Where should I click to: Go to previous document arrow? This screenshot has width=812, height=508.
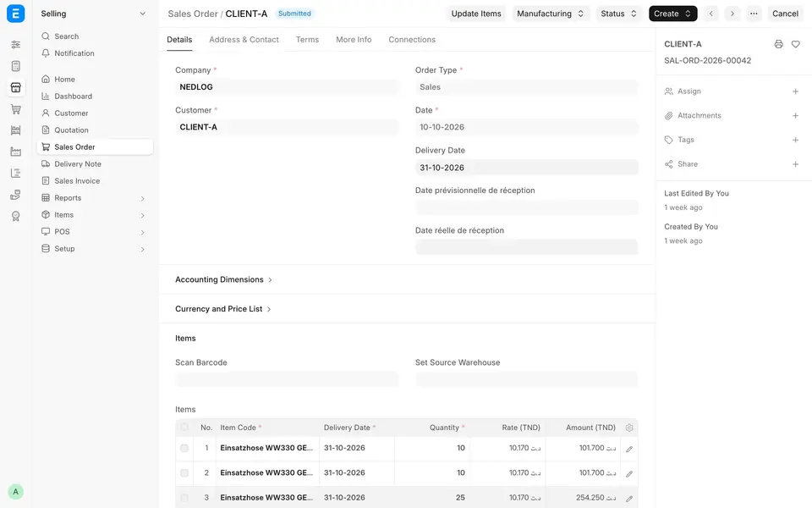pyautogui.click(x=711, y=14)
